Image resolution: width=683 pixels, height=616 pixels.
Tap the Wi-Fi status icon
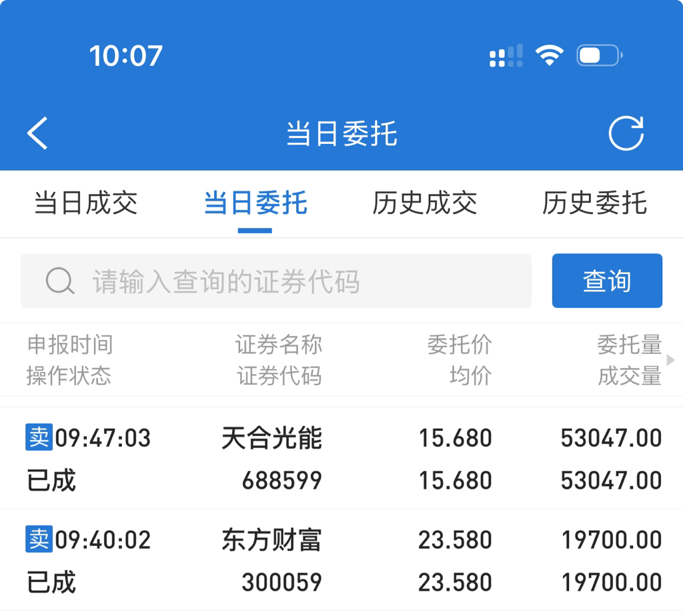point(550,55)
